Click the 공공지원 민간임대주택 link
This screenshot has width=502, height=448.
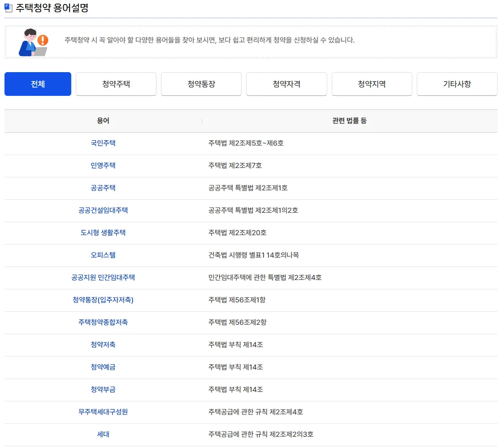103,277
